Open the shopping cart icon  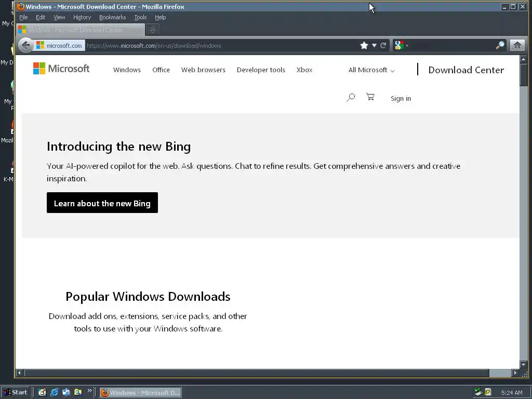click(x=370, y=97)
